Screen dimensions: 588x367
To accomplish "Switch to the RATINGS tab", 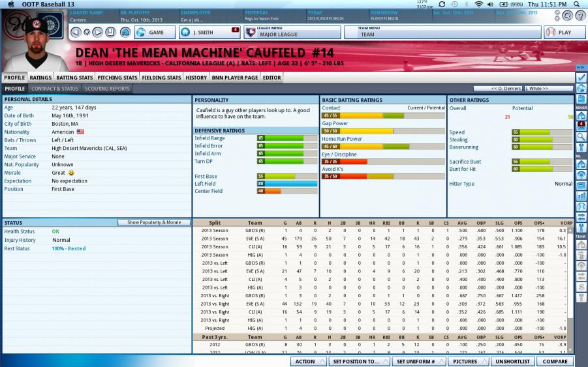I will (40, 78).
